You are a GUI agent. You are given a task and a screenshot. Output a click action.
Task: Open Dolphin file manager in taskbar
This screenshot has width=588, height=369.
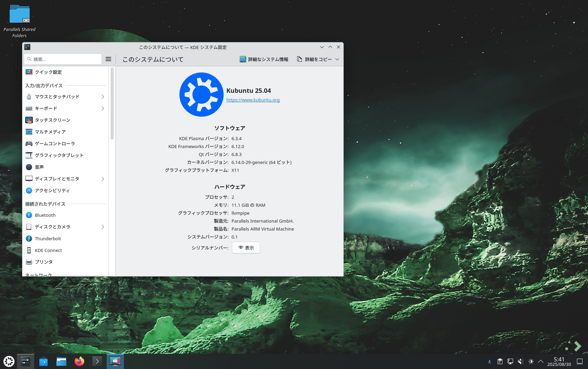point(61,361)
